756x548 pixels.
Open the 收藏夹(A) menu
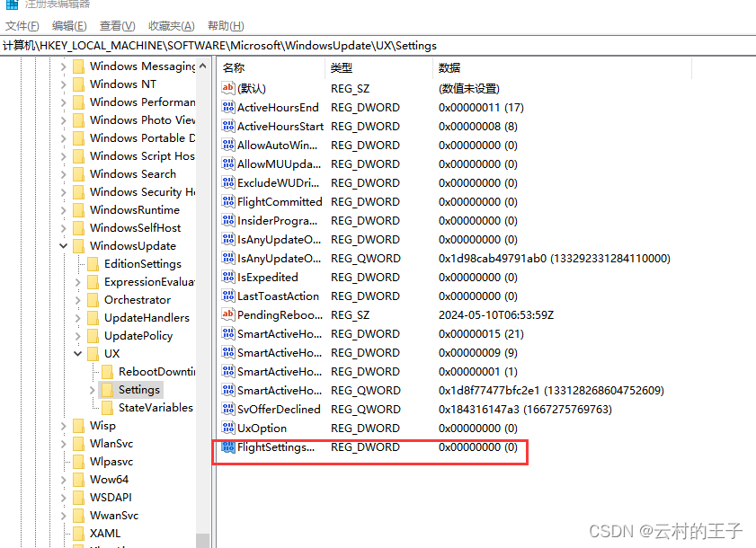point(171,26)
